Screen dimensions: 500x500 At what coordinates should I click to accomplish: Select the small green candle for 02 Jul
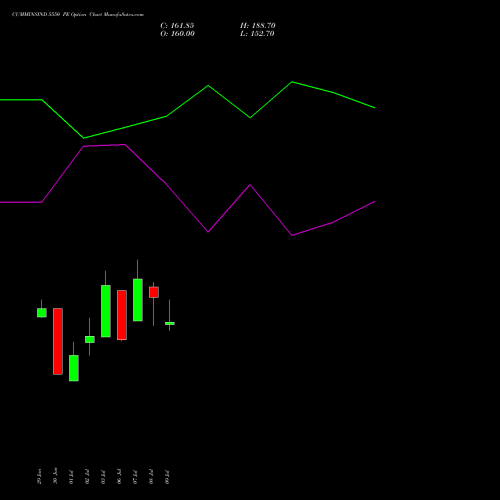(x=90, y=339)
